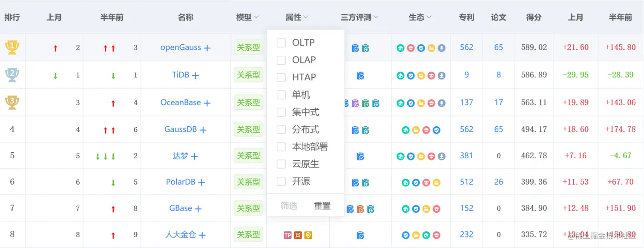Open the GBase database link
The width and height of the screenshot is (644, 248).
181,208
